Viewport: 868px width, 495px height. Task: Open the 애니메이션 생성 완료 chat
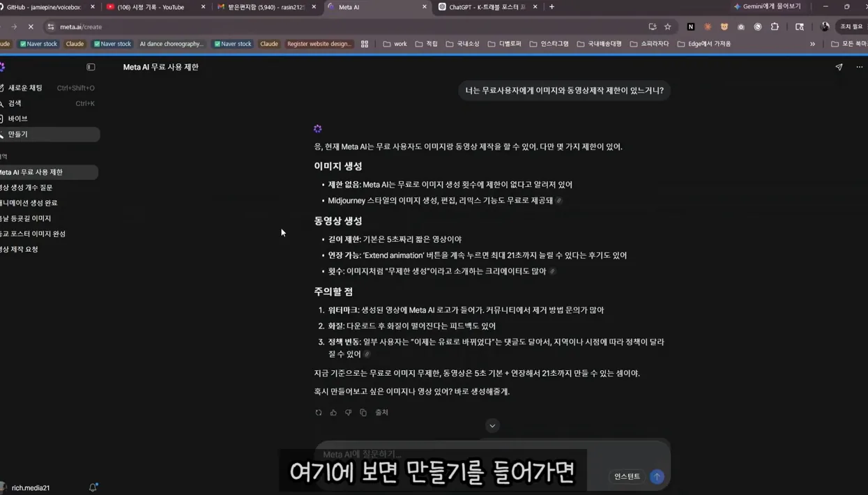49,203
